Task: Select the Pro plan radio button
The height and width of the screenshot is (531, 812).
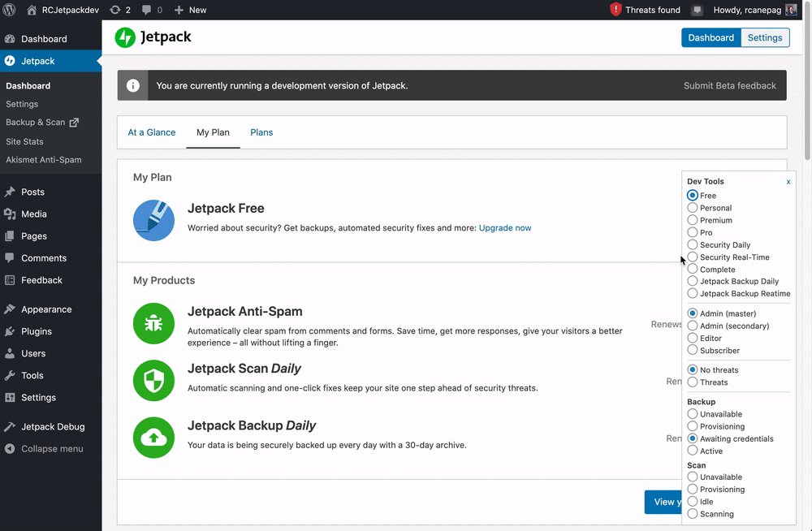Action: (x=693, y=232)
